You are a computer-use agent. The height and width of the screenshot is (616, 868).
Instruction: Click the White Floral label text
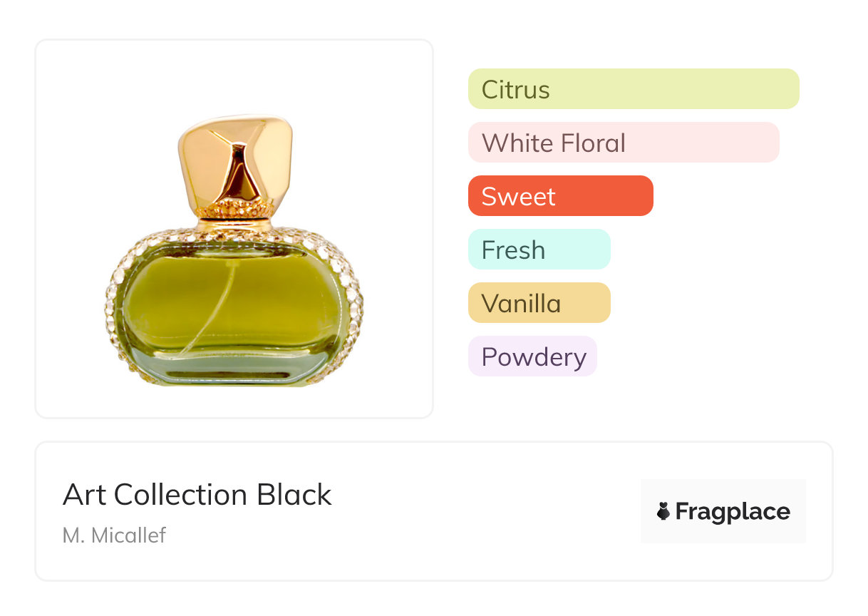(553, 143)
